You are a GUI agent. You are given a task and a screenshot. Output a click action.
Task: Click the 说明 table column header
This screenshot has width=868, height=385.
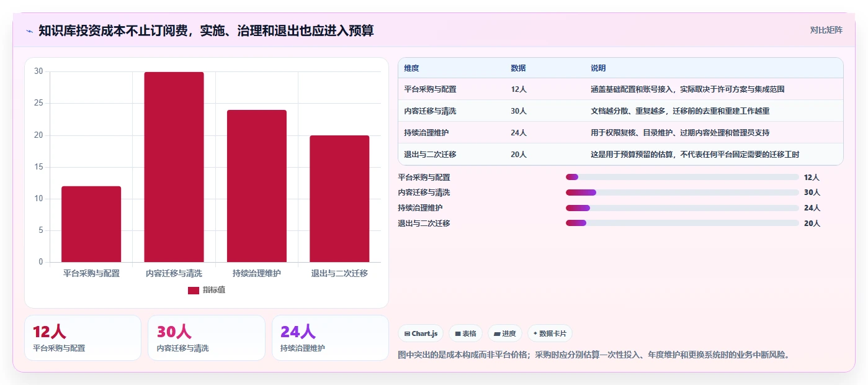tap(598, 68)
